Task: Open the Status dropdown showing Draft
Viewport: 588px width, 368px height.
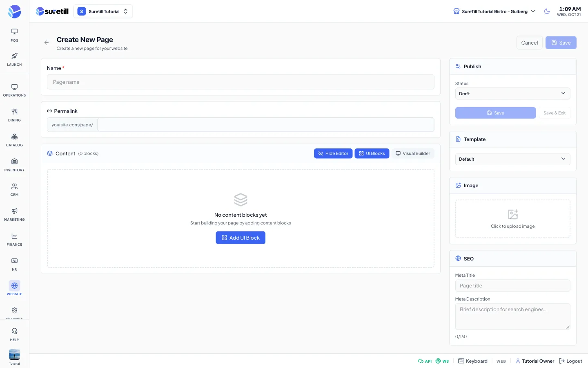Action: click(512, 94)
